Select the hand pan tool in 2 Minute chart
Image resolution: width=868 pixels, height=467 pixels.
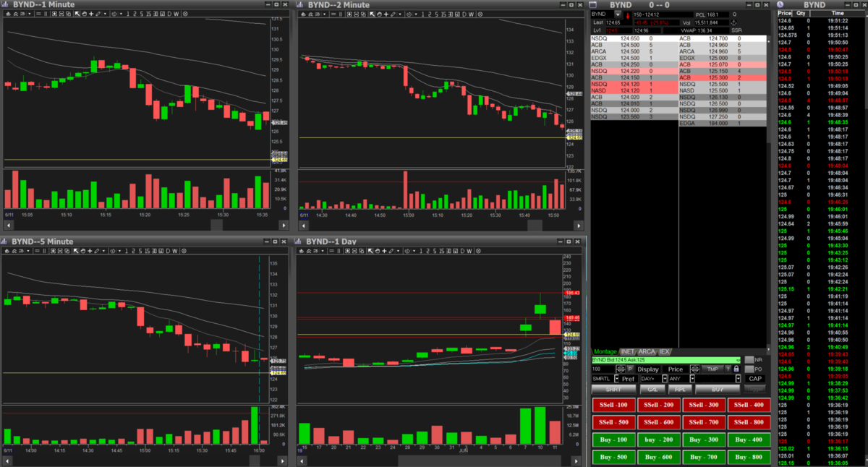tap(379, 14)
